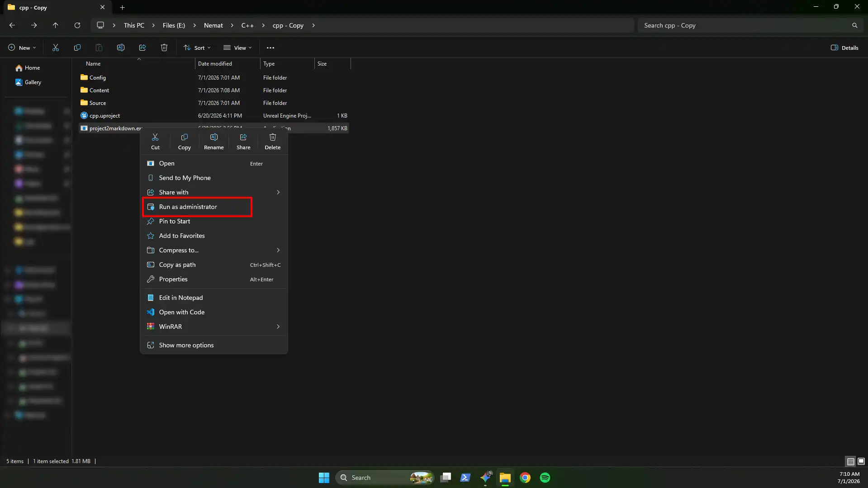Image resolution: width=868 pixels, height=488 pixels.
Task: Select Run as administrator
Action: tap(214, 207)
